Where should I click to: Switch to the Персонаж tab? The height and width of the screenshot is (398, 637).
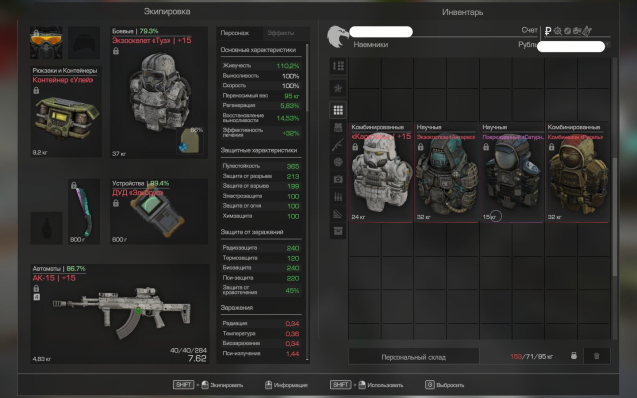(x=235, y=33)
